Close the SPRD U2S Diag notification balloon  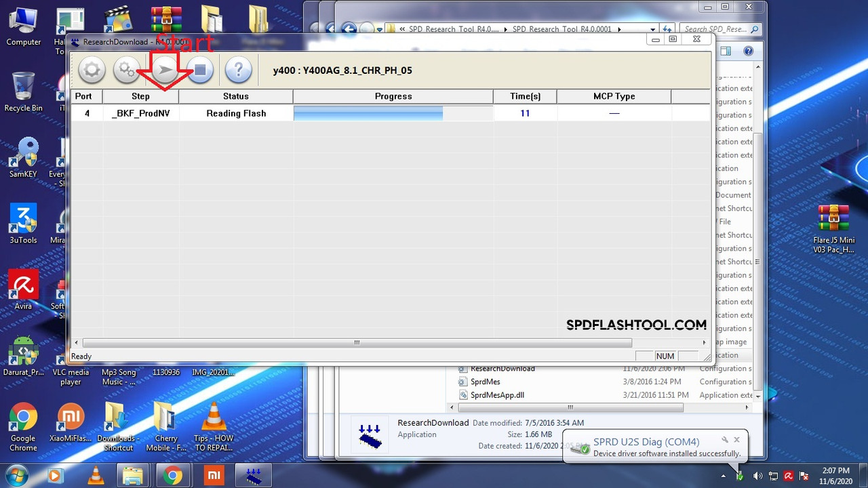[736, 440]
